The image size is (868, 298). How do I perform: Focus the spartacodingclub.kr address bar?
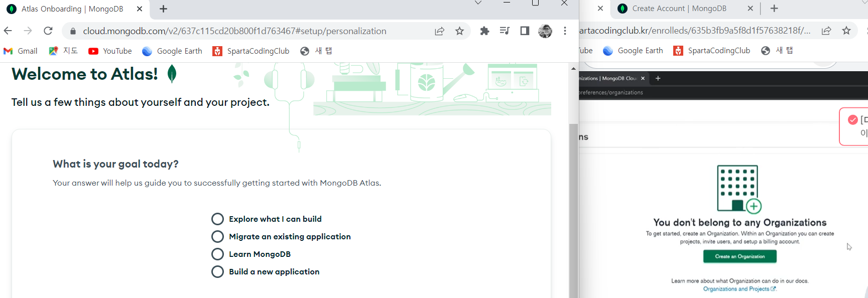(x=695, y=31)
